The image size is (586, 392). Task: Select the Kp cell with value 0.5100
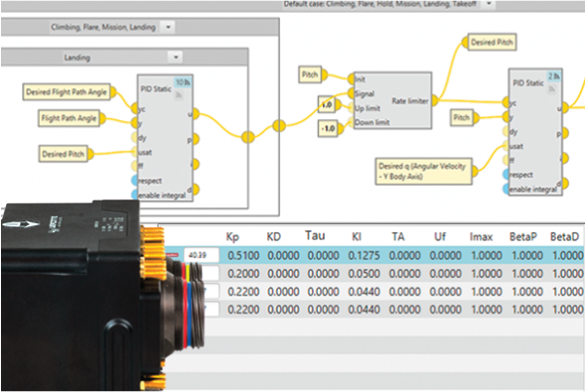243,256
